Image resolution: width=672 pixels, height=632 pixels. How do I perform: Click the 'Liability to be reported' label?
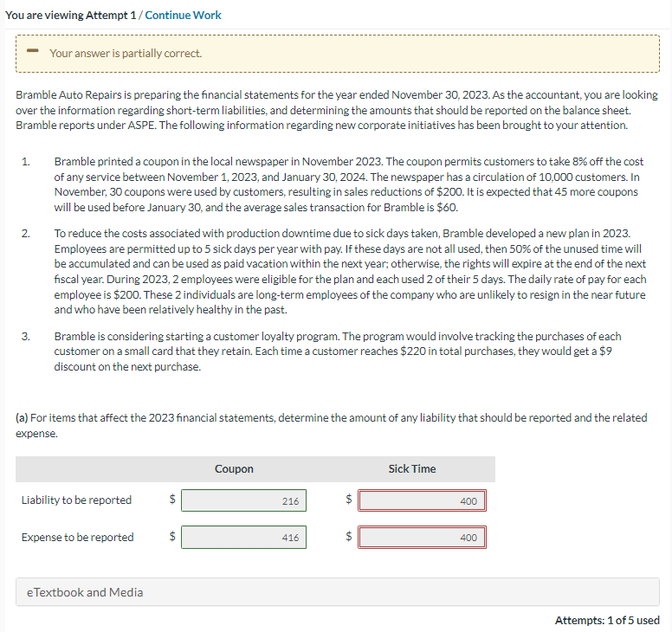76,500
